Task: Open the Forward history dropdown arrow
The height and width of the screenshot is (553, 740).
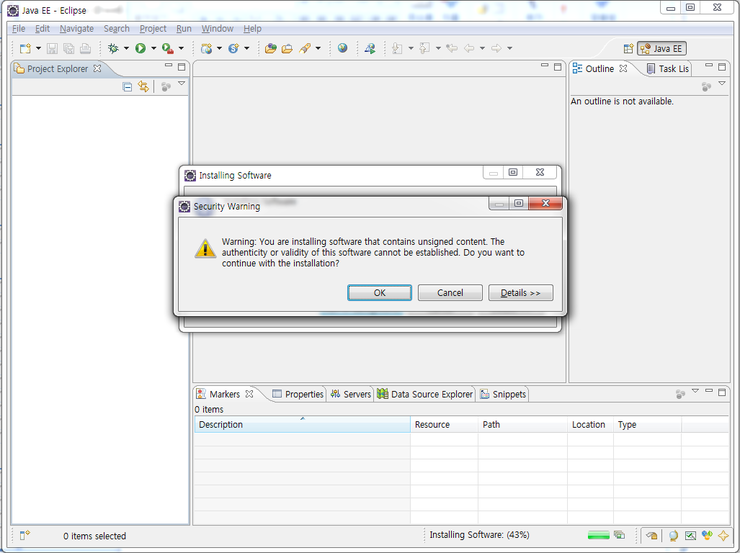Action: (x=510, y=48)
